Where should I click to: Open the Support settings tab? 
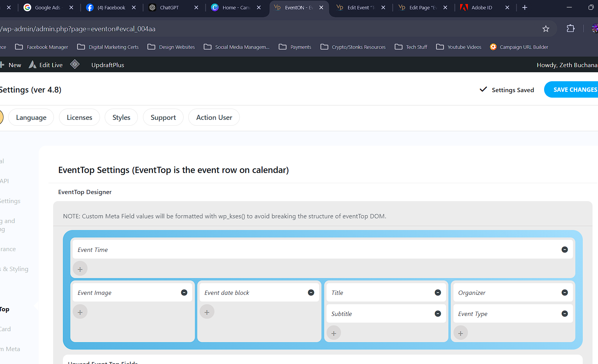[x=163, y=117]
